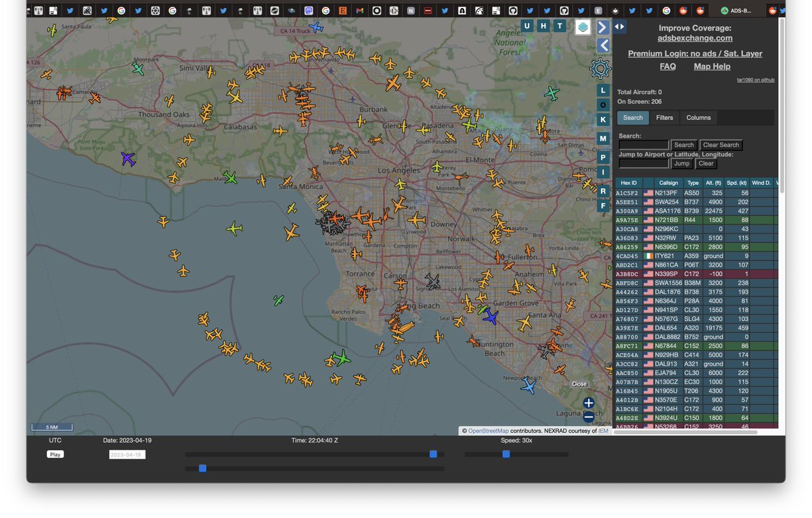Open the map layers switcher
The width and height of the screenshot is (812, 518).
click(x=583, y=27)
